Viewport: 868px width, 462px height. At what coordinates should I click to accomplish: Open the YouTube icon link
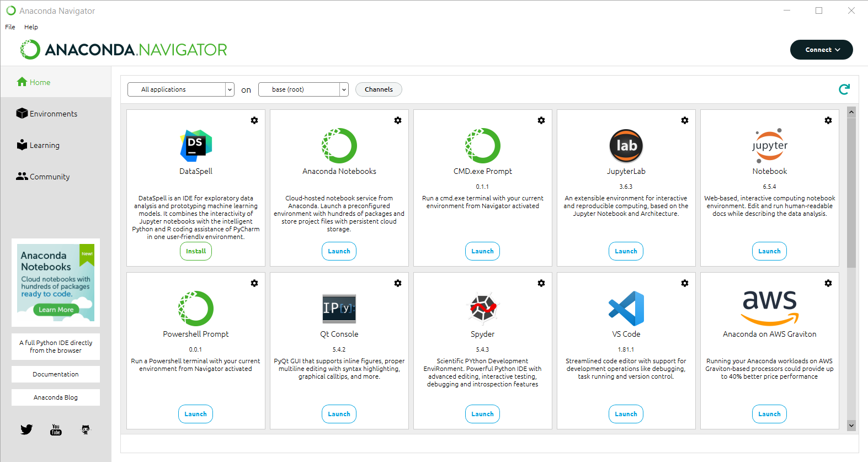56,429
